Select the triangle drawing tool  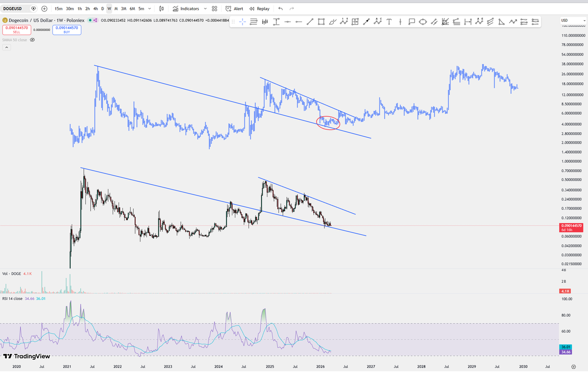click(502, 22)
